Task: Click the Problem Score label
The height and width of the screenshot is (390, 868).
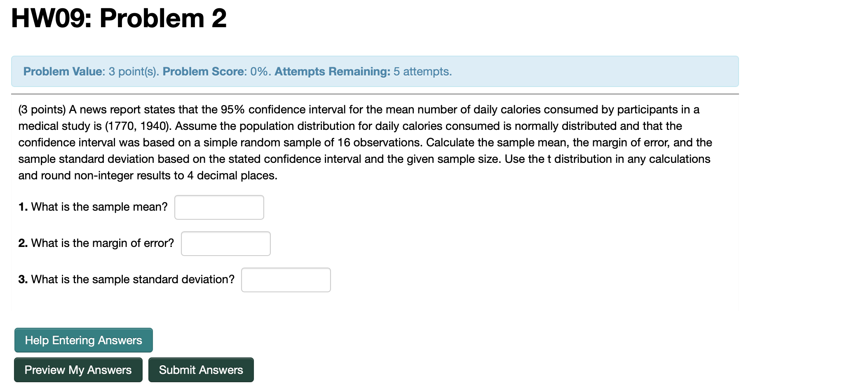Action: click(203, 71)
